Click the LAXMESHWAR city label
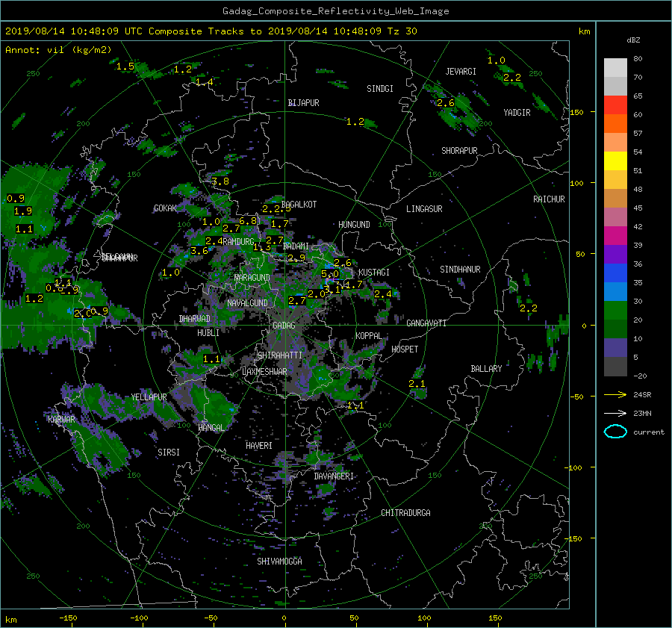Screen dimensions: 672x628 coord(264,372)
